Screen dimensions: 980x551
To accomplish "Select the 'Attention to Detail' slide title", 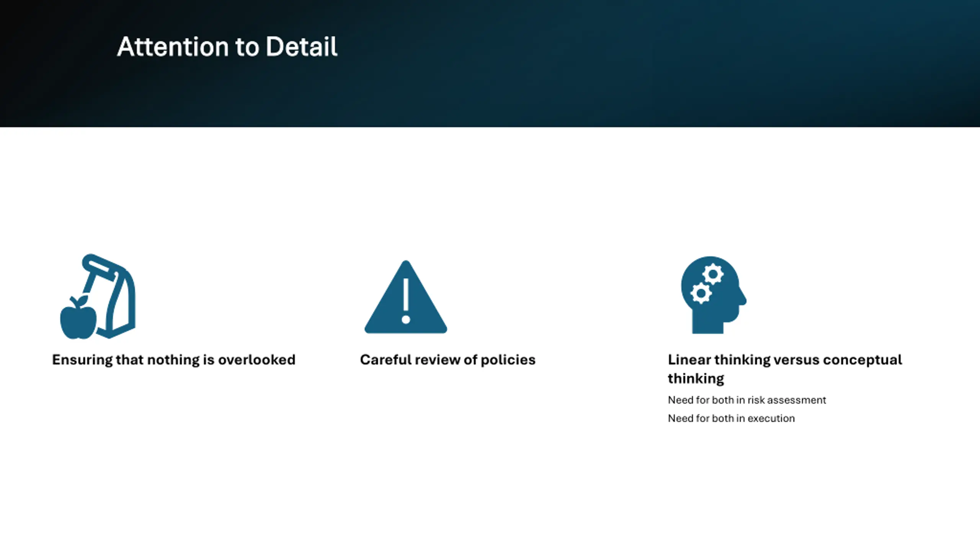I will point(227,47).
